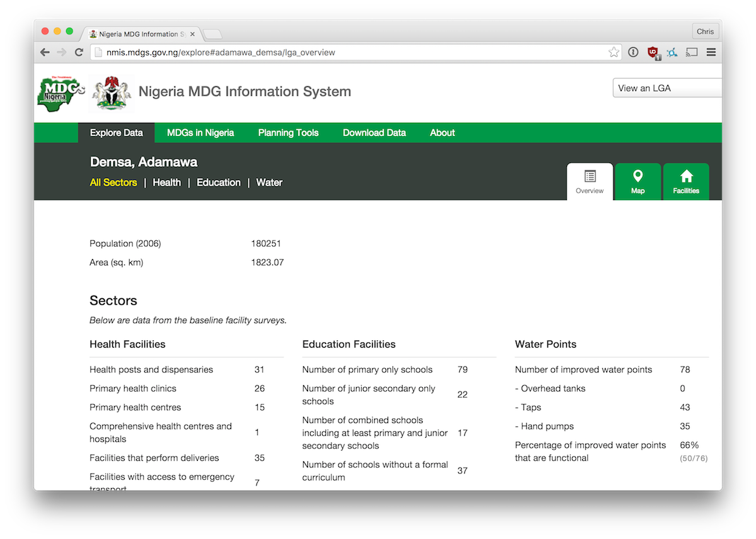Select the Overview list icon tab

point(590,182)
